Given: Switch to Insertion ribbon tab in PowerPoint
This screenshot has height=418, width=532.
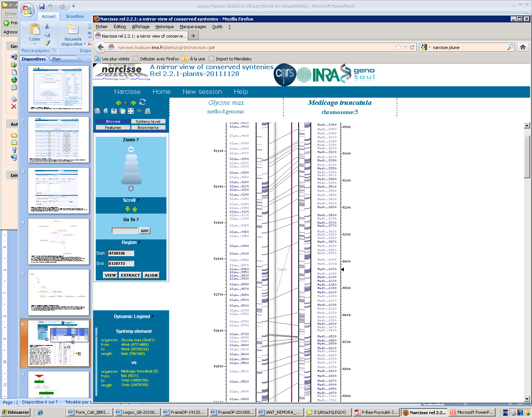Looking at the screenshot, I should (75, 16).
